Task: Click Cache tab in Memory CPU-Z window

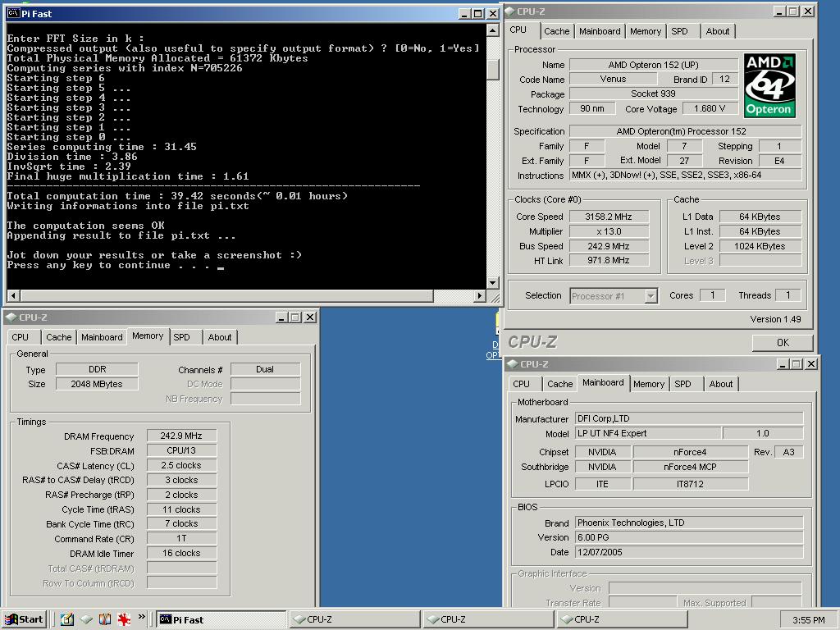Action: [x=58, y=337]
